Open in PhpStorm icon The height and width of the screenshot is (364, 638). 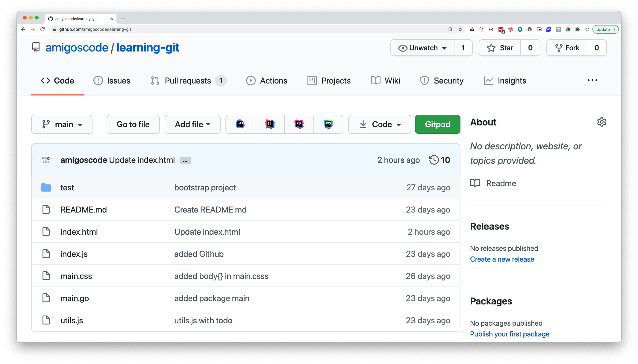pos(299,124)
